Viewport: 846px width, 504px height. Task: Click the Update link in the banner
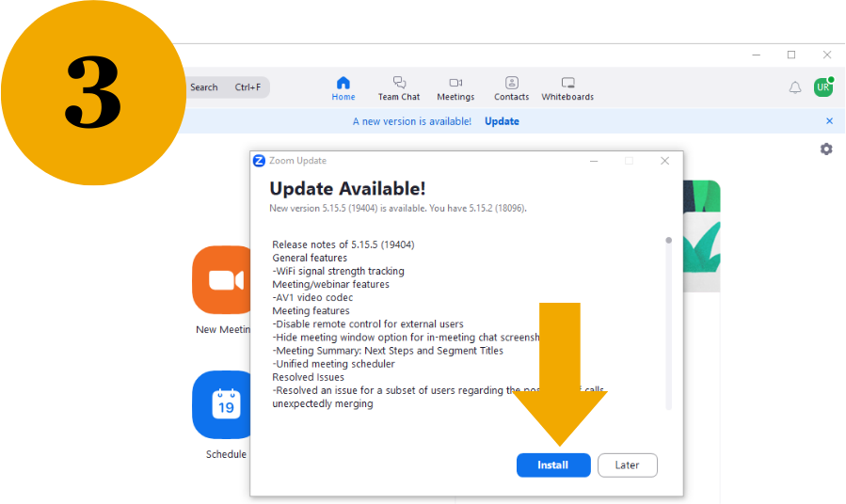(502, 121)
